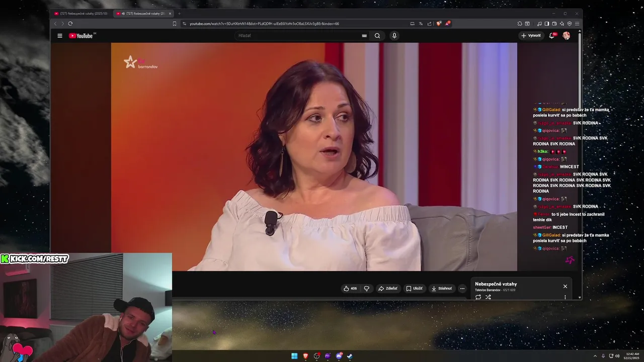Click the cast/screen icon in address bar
Image resolution: width=644 pixels, height=362 pixels.
coord(412,24)
